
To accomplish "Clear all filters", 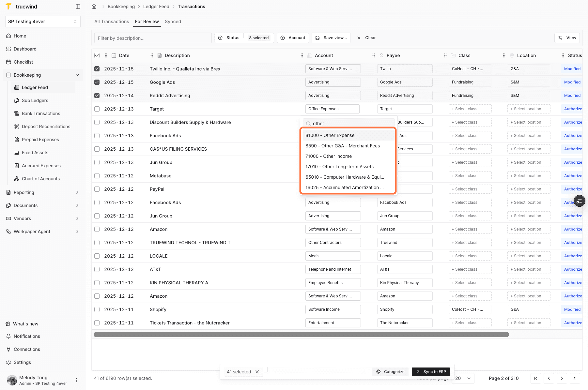I will point(366,38).
